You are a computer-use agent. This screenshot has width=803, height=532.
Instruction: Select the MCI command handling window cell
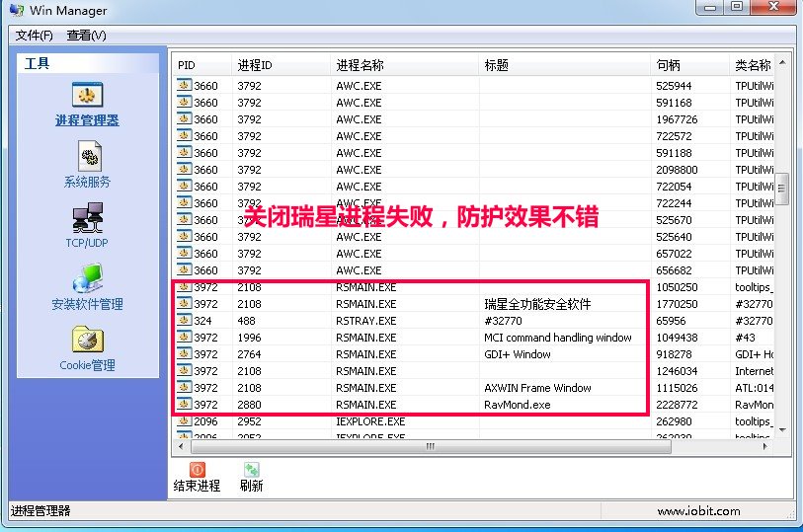coord(558,338)
